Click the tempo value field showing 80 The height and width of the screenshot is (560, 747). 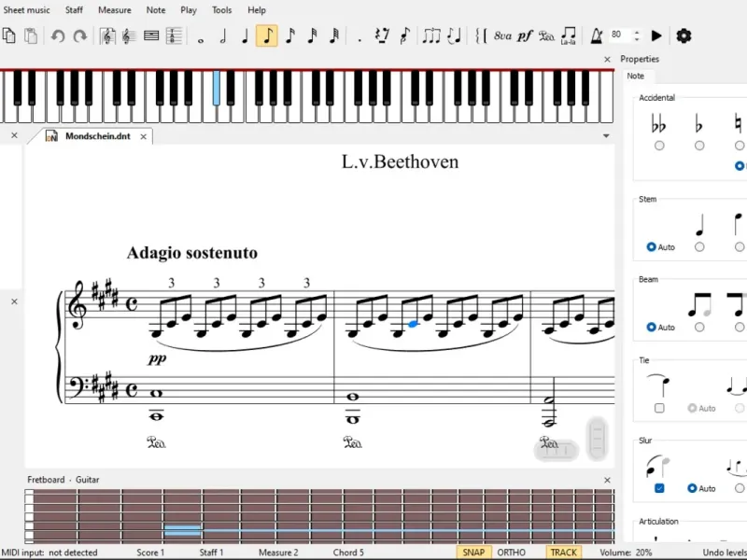(619, 35)
